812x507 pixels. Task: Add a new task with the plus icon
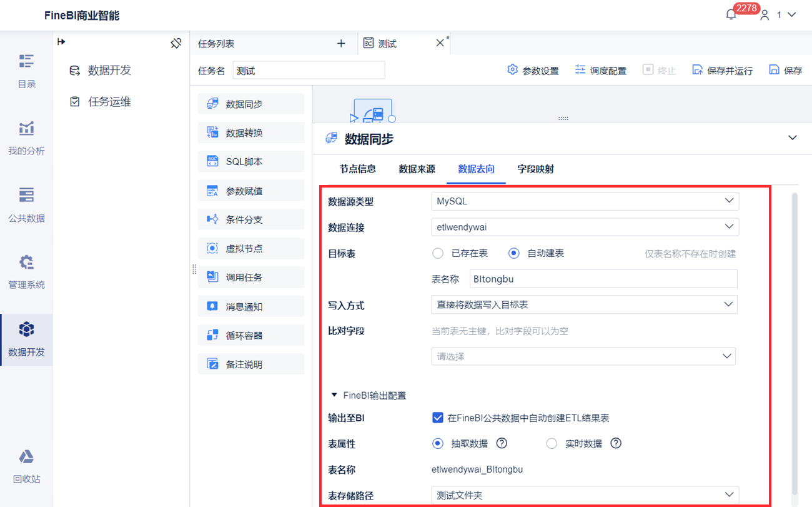tap(341, 43)
